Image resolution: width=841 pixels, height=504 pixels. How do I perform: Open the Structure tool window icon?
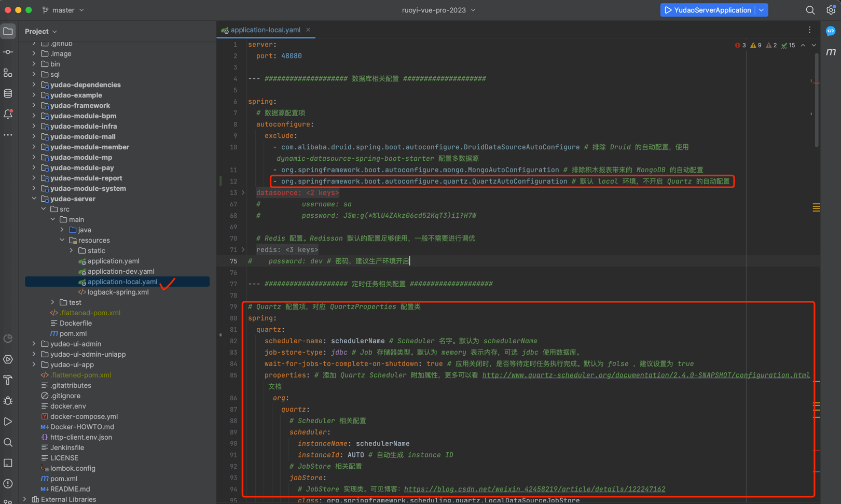8,73
